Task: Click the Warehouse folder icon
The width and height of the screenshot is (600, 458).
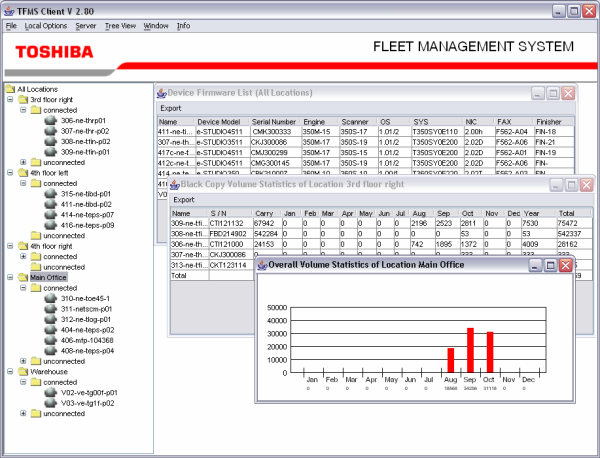Action: (x=23, y=372)
